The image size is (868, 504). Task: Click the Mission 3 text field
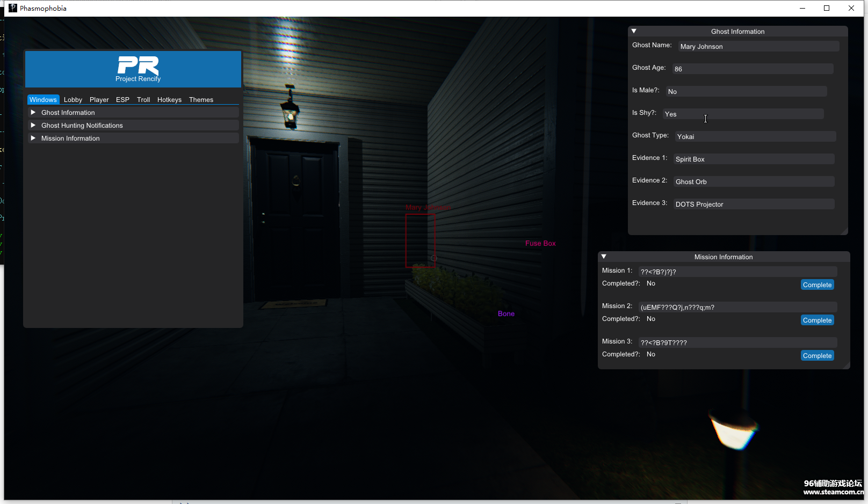[x=737, y=343]
